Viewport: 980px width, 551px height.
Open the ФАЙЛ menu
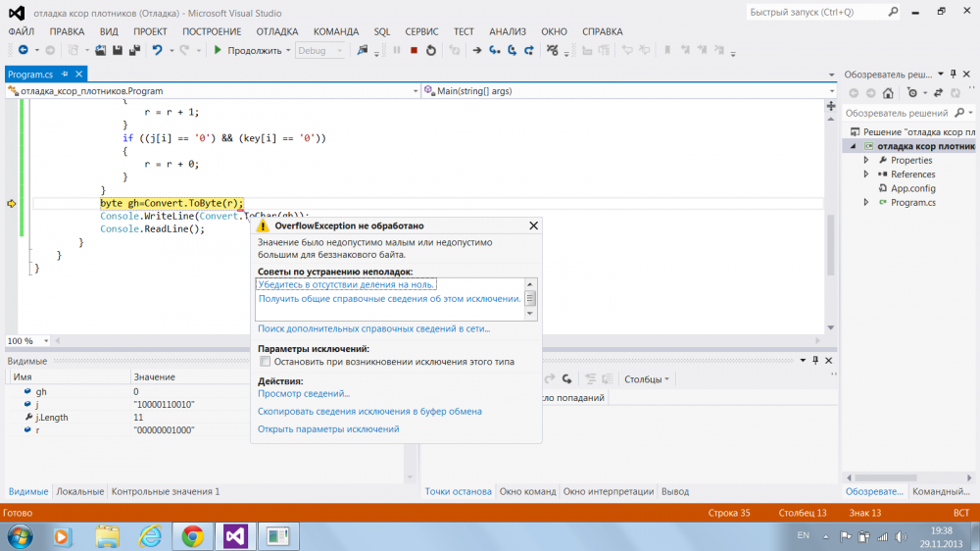click(22, 31)
